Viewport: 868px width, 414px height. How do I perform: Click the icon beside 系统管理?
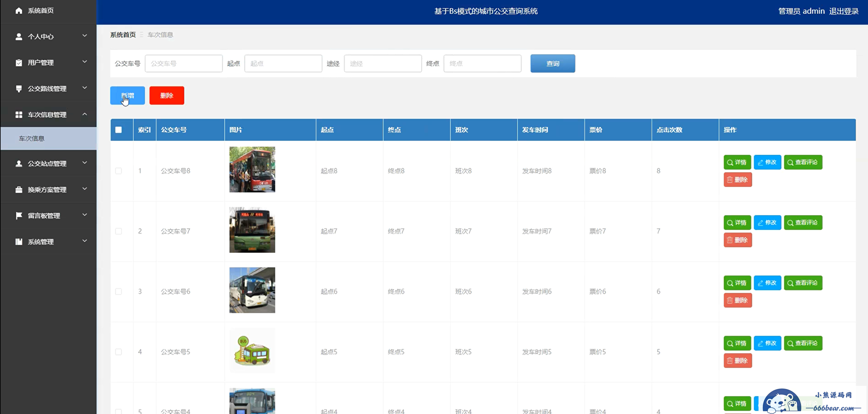[19, 242]
